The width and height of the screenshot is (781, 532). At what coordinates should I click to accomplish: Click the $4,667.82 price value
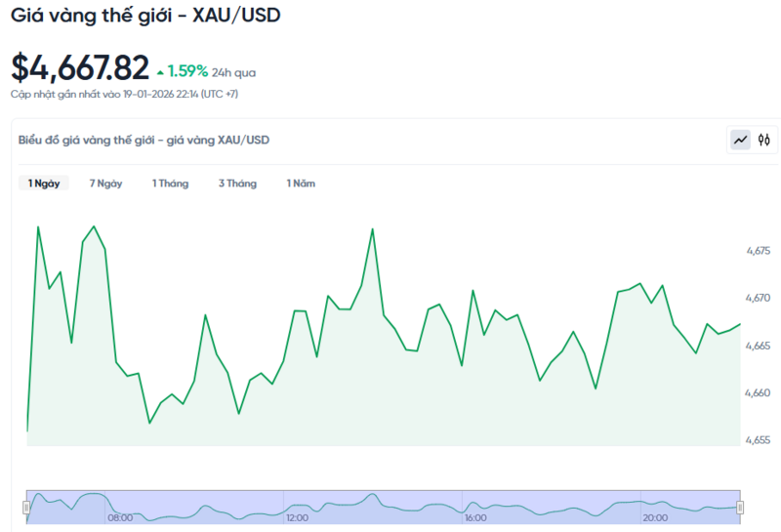click(x=80, y=67)
